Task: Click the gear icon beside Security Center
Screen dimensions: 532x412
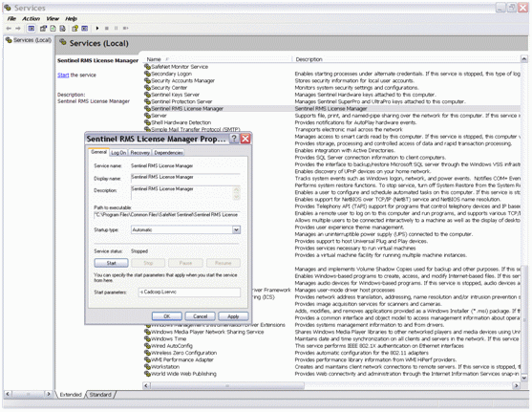Action: pos(147,88)
